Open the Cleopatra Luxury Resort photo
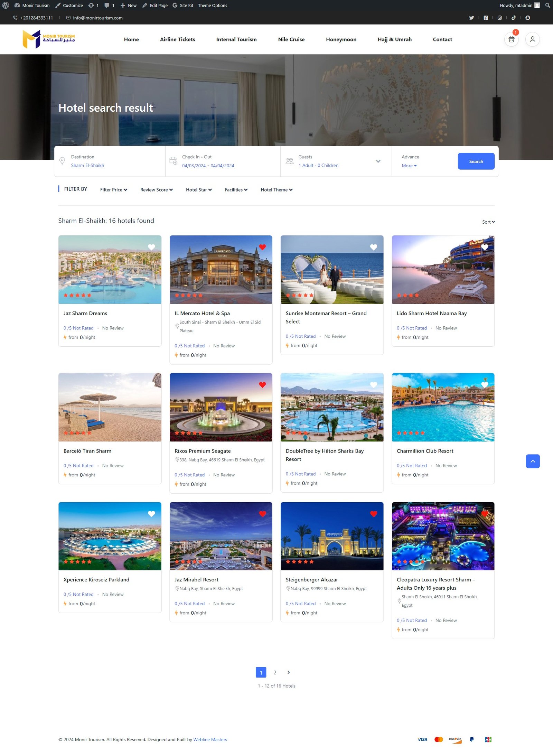This screenshot has width=553, height=756. [443, 536]
